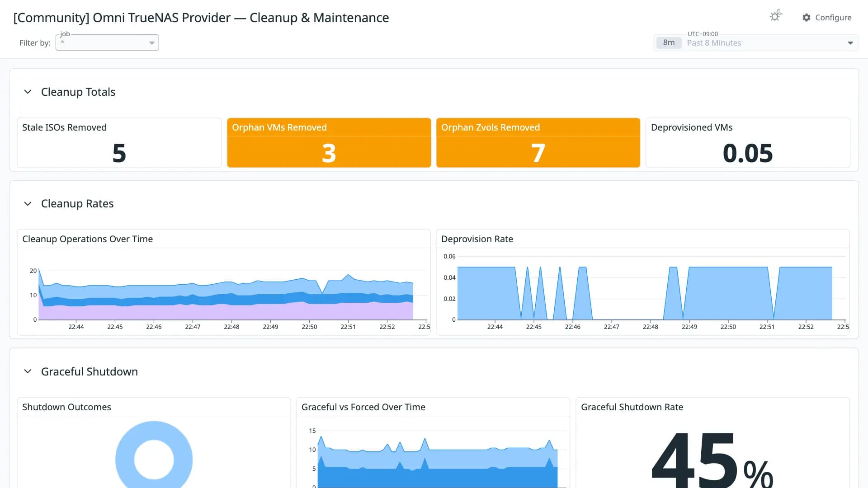Open the Configure dashboard settings
Image resolution: width=868 pixels, height=488 pixels.
coord(827,17)
